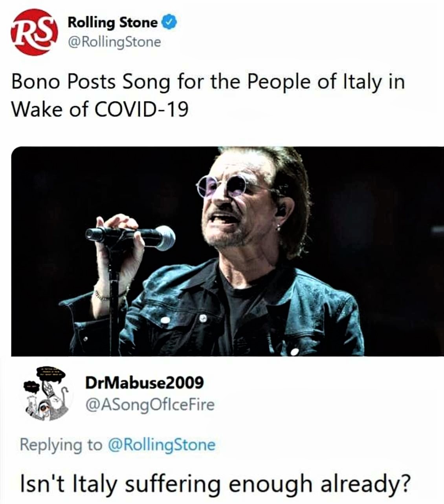Click the red RS logo avatar

pos(35,32)
